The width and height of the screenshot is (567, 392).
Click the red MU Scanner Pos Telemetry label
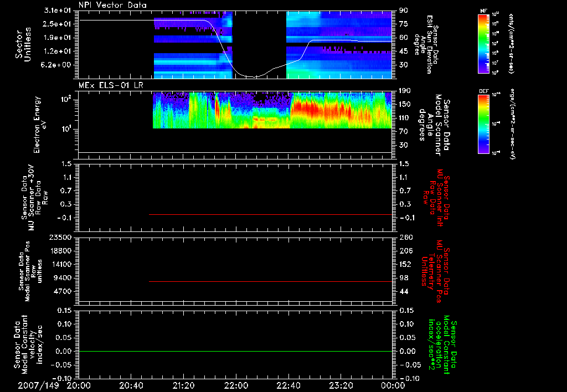tap(435, 271)
